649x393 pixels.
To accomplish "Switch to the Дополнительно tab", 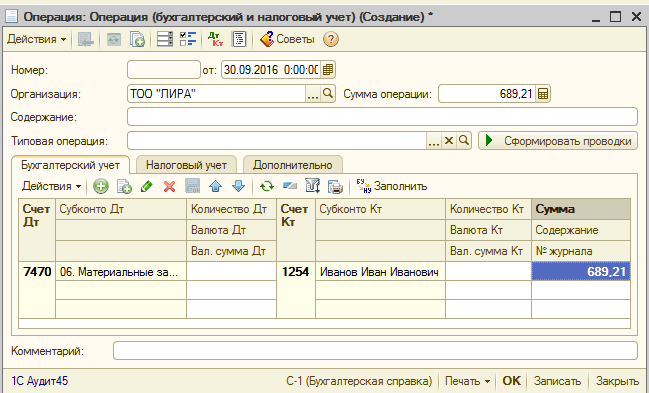I will click(293, 165).
